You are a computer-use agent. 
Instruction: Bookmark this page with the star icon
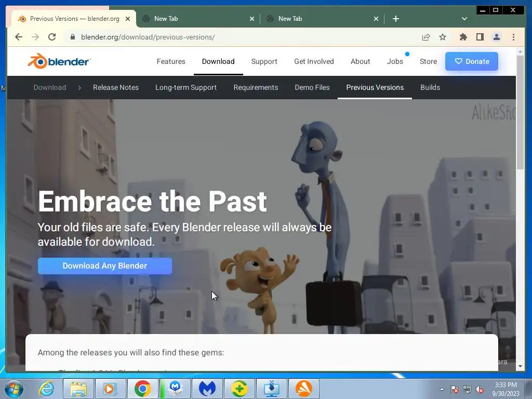[443, 37]
